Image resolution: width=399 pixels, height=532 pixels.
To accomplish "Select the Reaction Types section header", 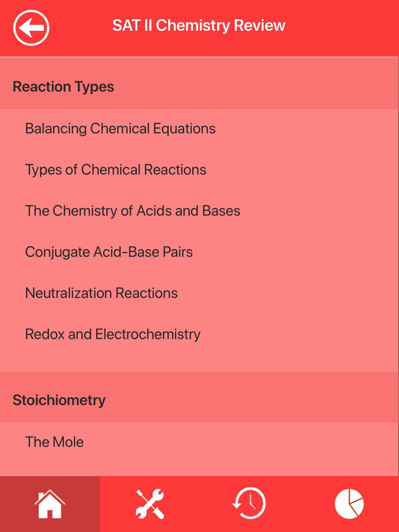I will [x=199, y=87].
